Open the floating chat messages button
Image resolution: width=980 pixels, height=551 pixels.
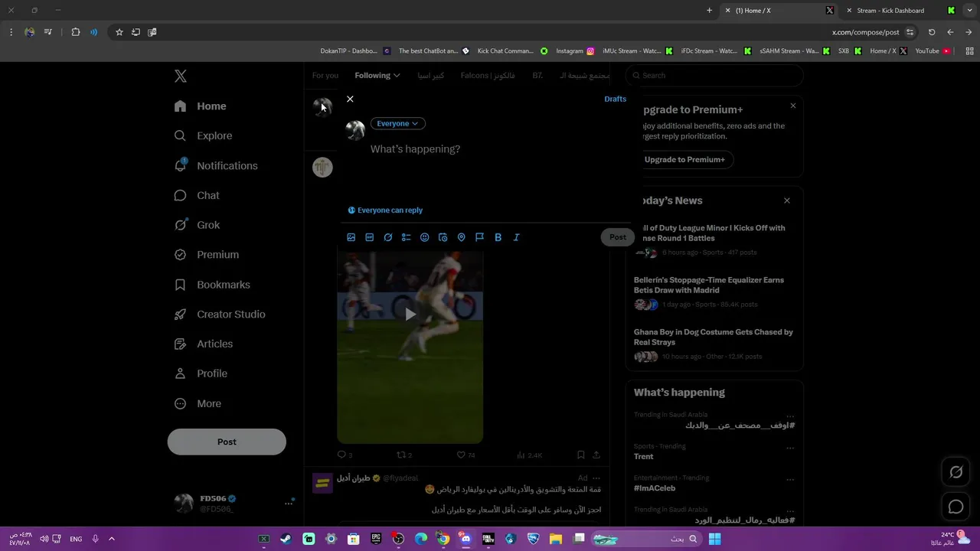click(x=956, y=507)
